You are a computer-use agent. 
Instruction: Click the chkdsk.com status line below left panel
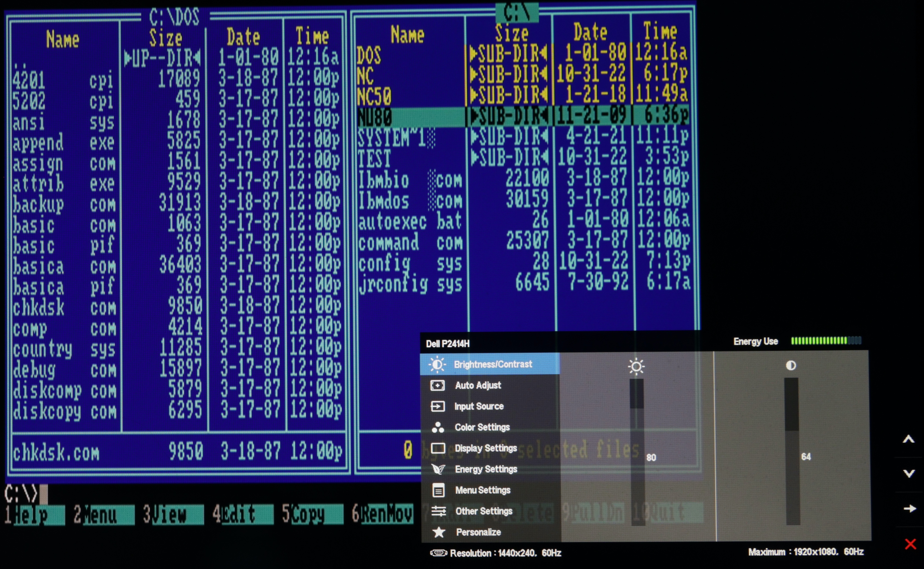[177, 451]
